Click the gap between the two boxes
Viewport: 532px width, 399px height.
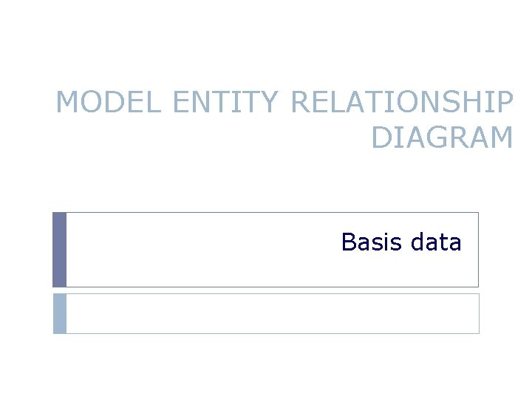[x=272, y=290]
